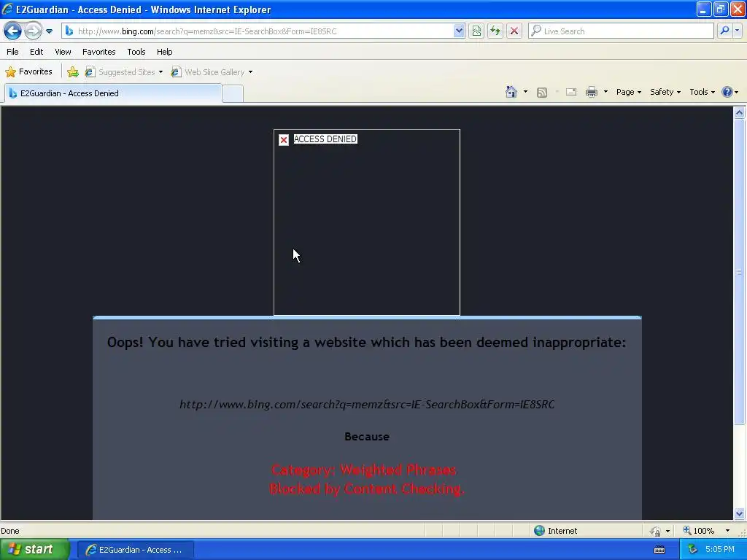Click the Protected Mode status icon
747x560 pixels.
(656, 531)
